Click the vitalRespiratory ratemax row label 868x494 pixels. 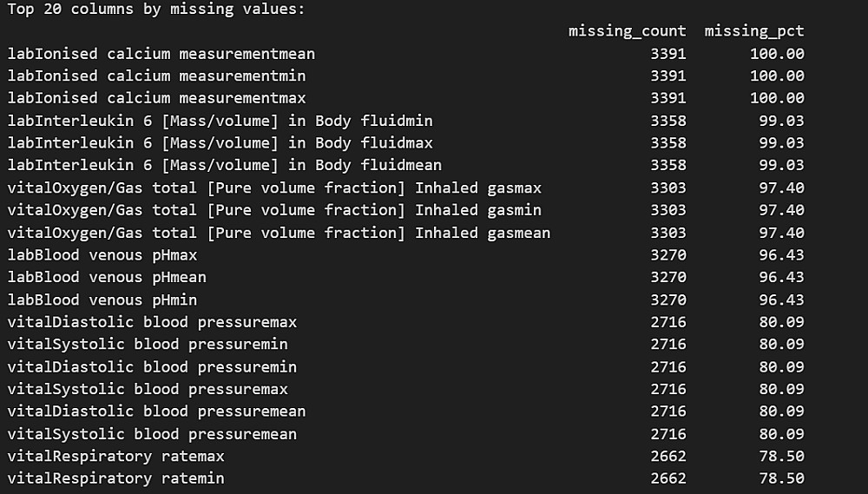tap(115, 457)
